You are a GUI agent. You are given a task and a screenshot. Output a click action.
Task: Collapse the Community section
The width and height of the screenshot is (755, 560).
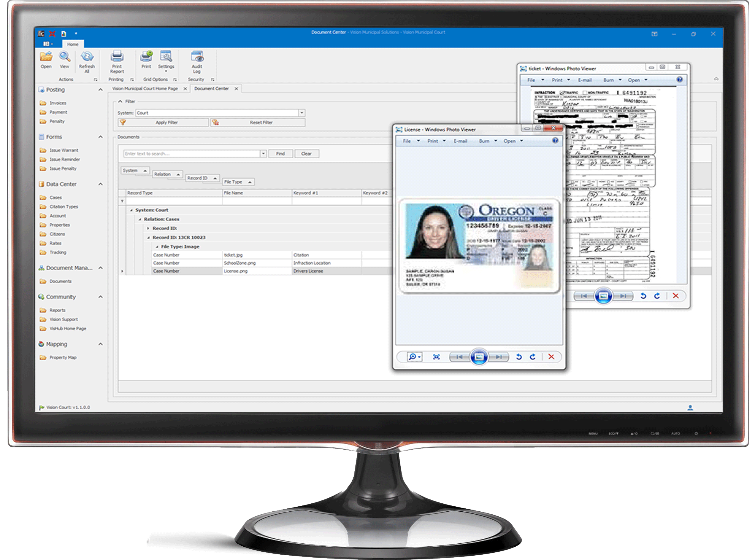pos(100,297)
